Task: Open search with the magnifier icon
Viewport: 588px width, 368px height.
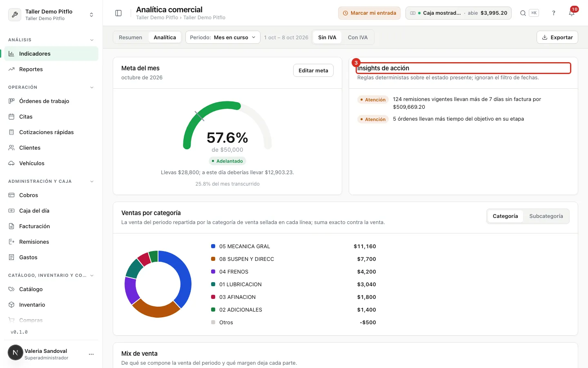Action: 523,13
